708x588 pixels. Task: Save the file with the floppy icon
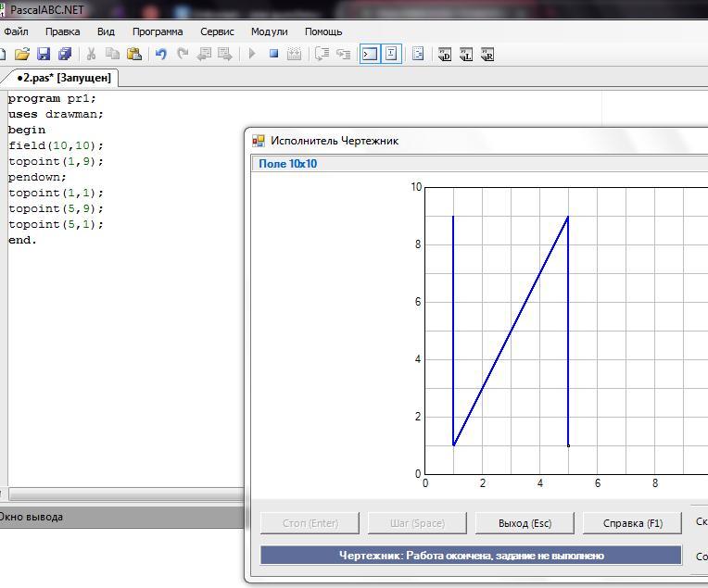tap(44, 54)
